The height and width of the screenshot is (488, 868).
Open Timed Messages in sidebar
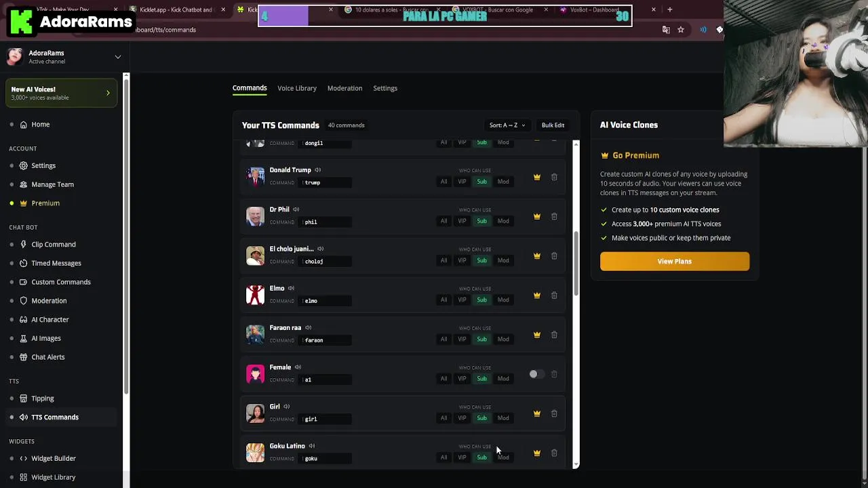click(x=56, y=263)
